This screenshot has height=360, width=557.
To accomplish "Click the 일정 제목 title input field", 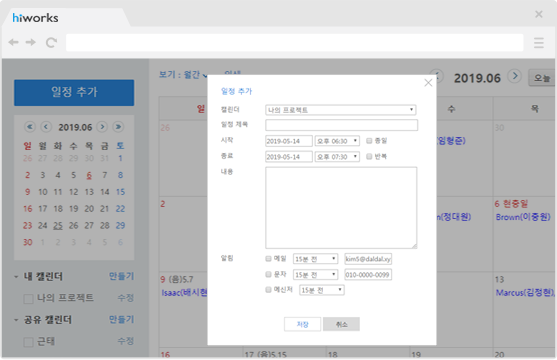I will click(x=341, y=125).
